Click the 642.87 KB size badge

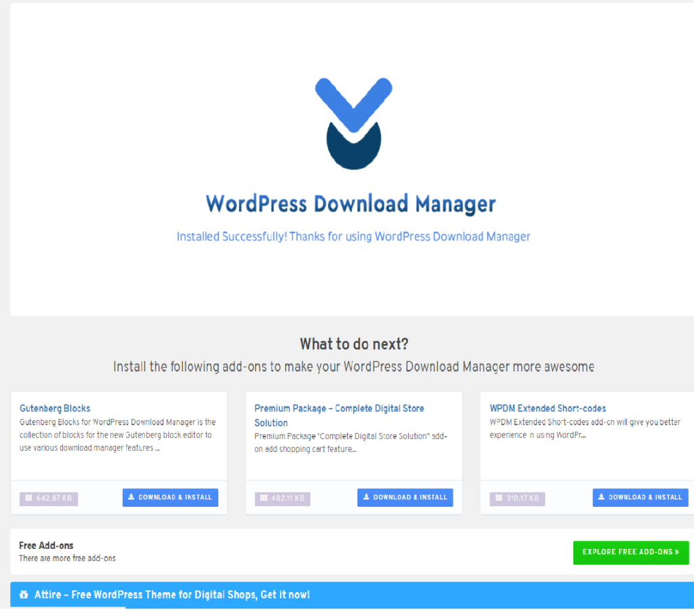click(x=49, y=498)
